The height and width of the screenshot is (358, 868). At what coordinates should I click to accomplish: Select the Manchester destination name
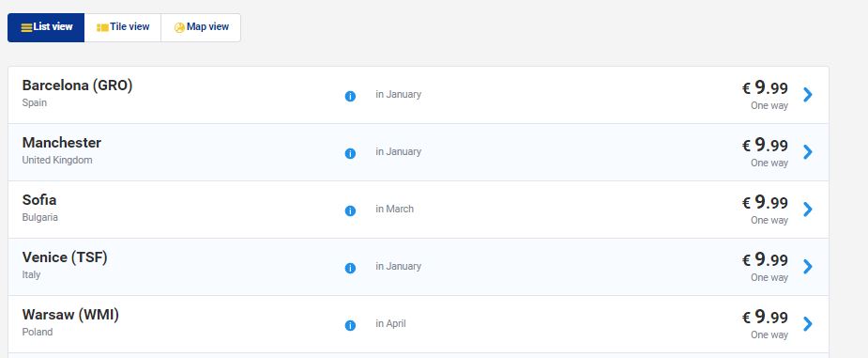click(x=61, y=143)
